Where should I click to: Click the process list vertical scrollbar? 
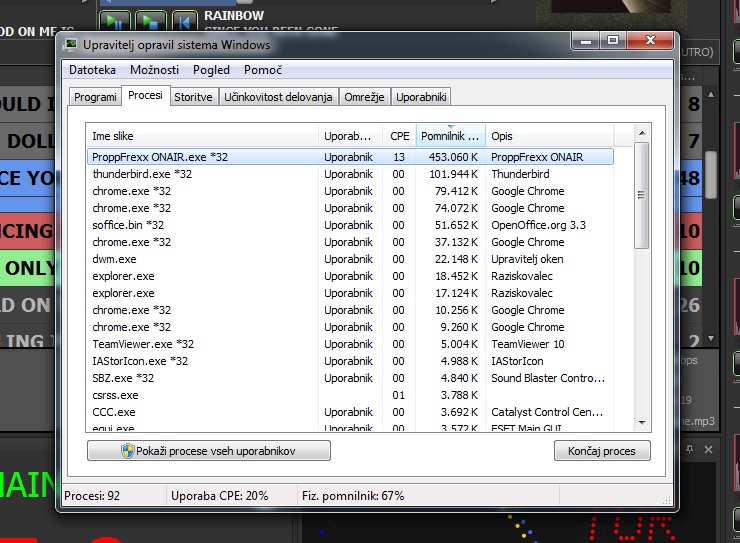pos(642,300)
